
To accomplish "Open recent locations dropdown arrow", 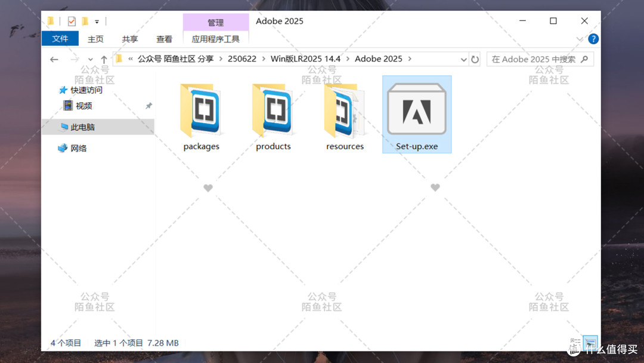I will [91, 60].
